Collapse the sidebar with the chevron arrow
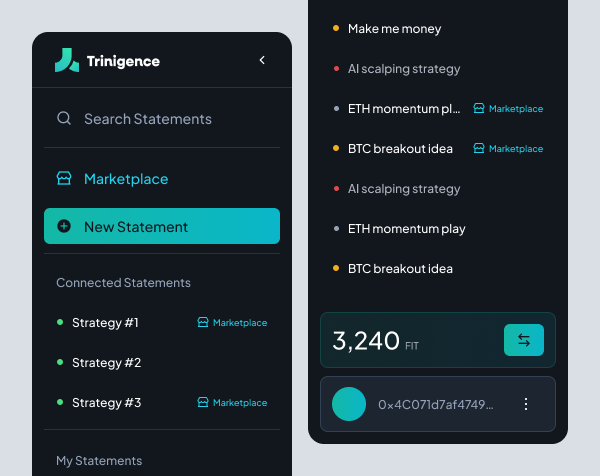This screenshot has width=600, height=476. click(x=262, y=60)
